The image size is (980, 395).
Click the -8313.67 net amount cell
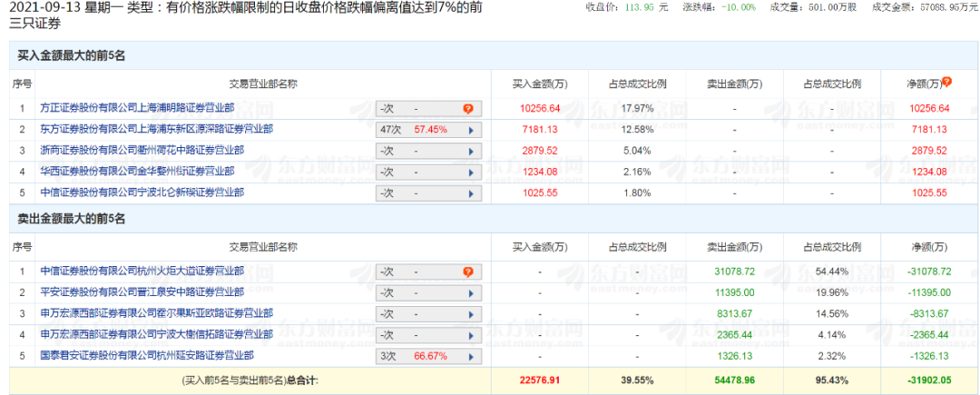(929, 314)
